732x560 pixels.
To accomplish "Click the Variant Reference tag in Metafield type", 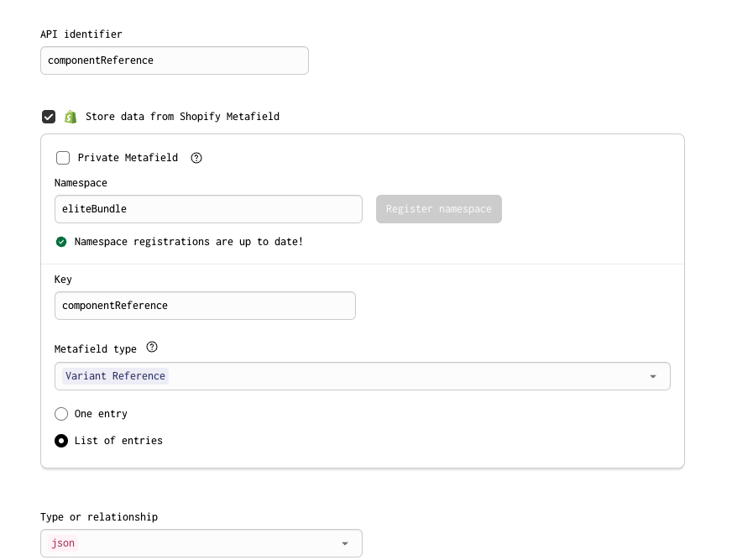I will (116, 376).
